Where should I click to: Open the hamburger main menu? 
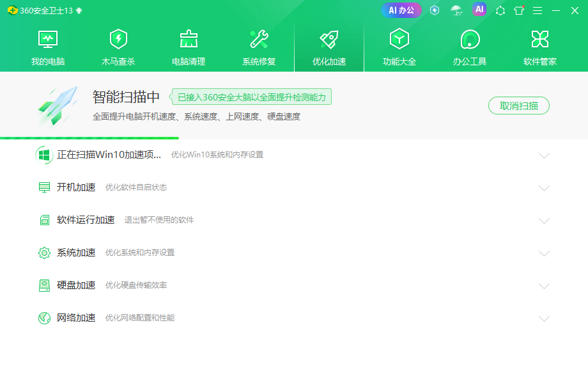point(537,10)
